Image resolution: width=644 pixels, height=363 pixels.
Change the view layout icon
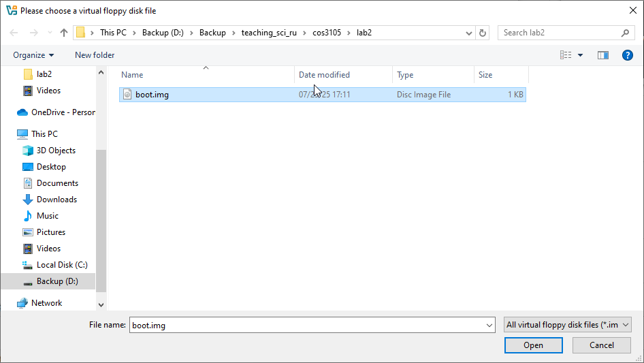(x=566, y=55)
